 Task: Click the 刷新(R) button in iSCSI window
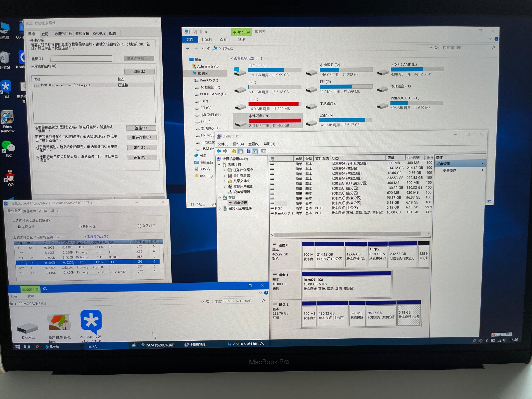pyautogui.click(x=139, y=71)
